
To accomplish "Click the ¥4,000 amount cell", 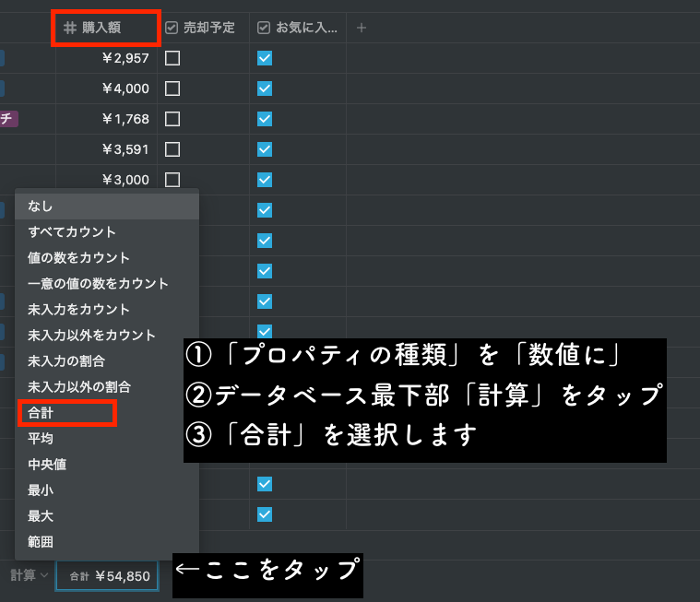I will point(106,89).
